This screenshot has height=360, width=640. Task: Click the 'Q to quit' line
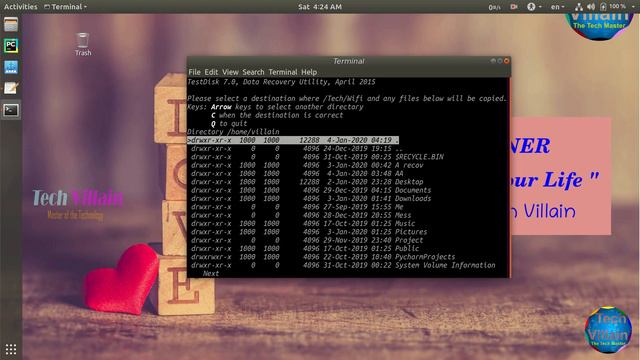click(229, 123)
